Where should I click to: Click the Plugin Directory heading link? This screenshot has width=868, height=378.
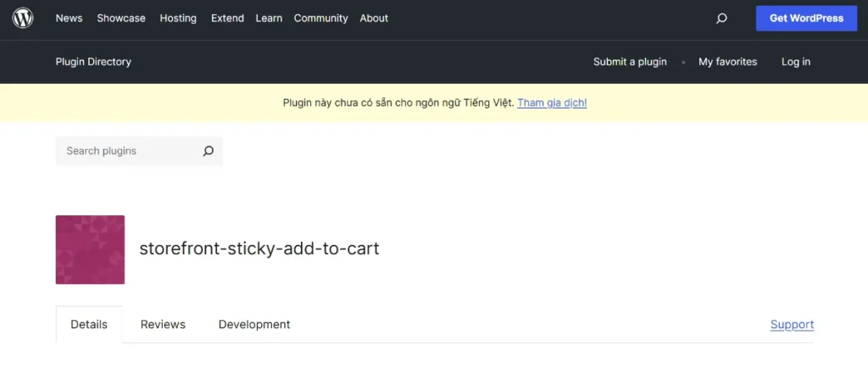(93, 62)
